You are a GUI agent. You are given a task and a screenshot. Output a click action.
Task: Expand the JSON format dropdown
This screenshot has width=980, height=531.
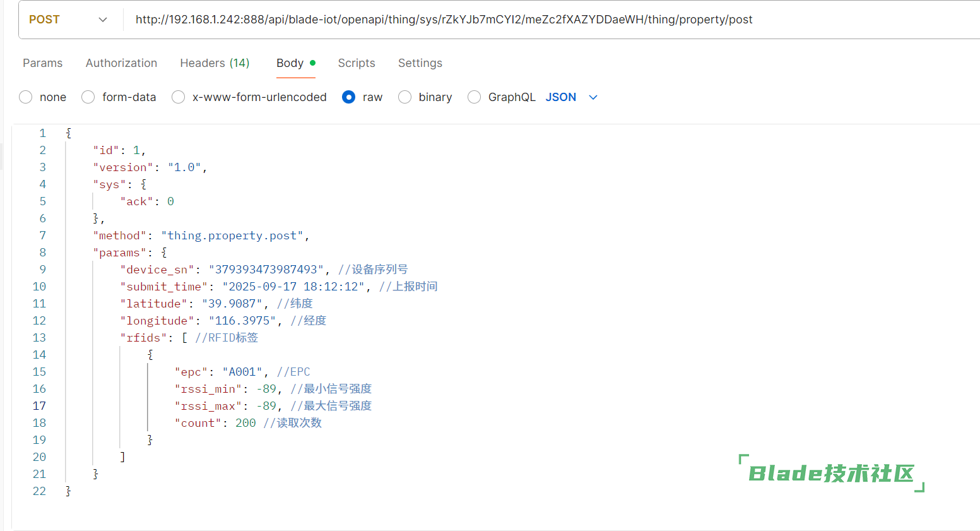point(571,97)
